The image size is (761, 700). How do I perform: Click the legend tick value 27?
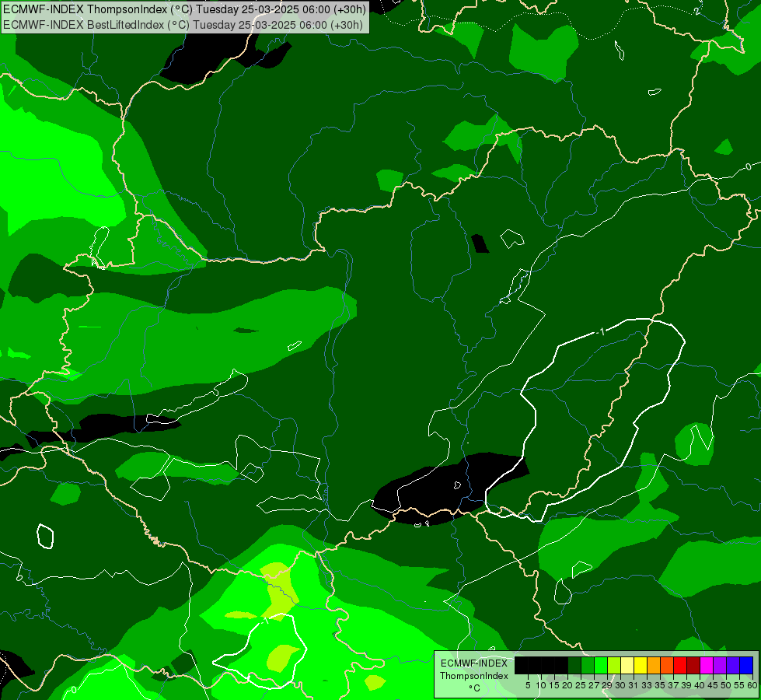tap(594, 685)
